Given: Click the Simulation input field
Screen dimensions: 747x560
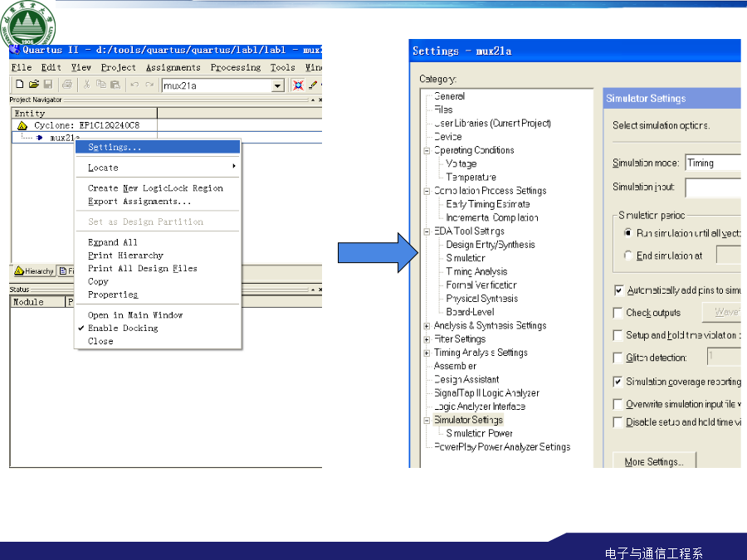Looking at the screenshot, I should pyautogui.click(x=713, y=187).
